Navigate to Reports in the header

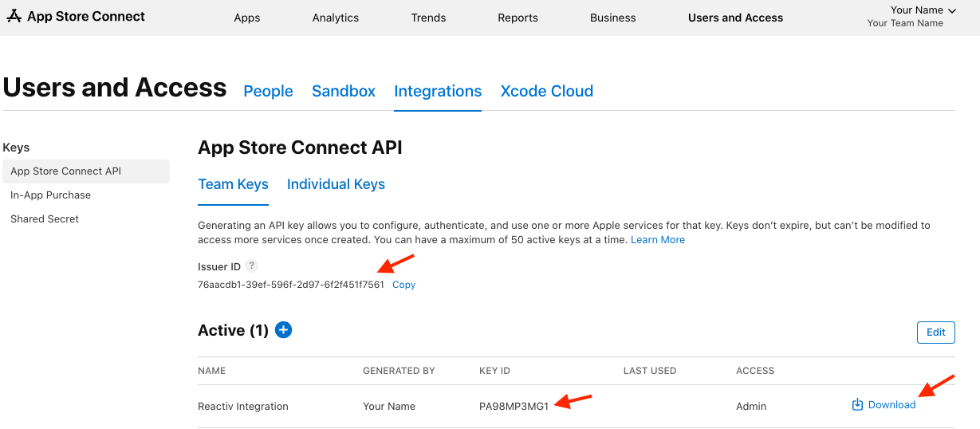click(x=518, y=18)
